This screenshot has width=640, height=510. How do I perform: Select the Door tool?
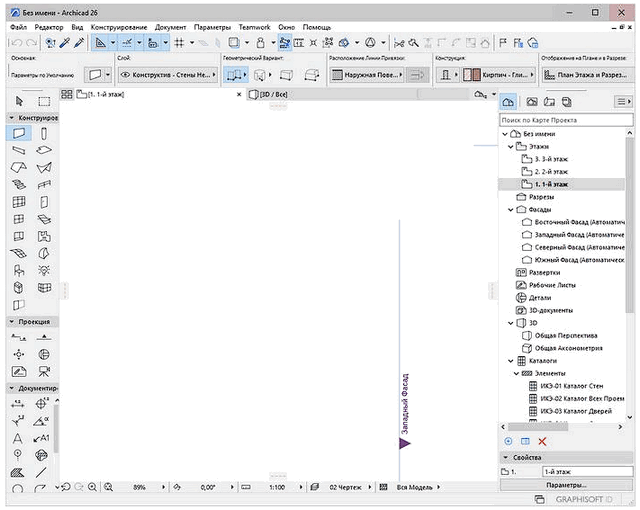(44, 202)
